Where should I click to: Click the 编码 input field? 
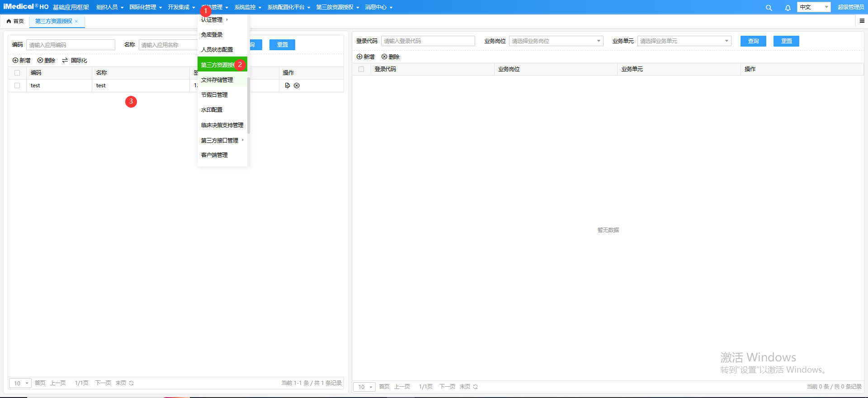[x=71, y=45]
